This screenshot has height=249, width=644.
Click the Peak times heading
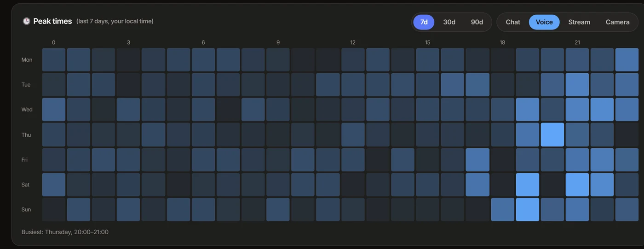(x=52, y=21)
